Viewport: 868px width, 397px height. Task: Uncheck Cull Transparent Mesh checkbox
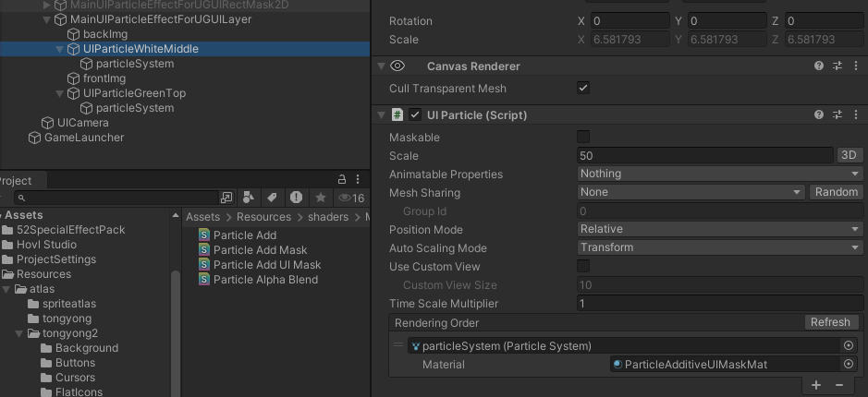[583, 89]
